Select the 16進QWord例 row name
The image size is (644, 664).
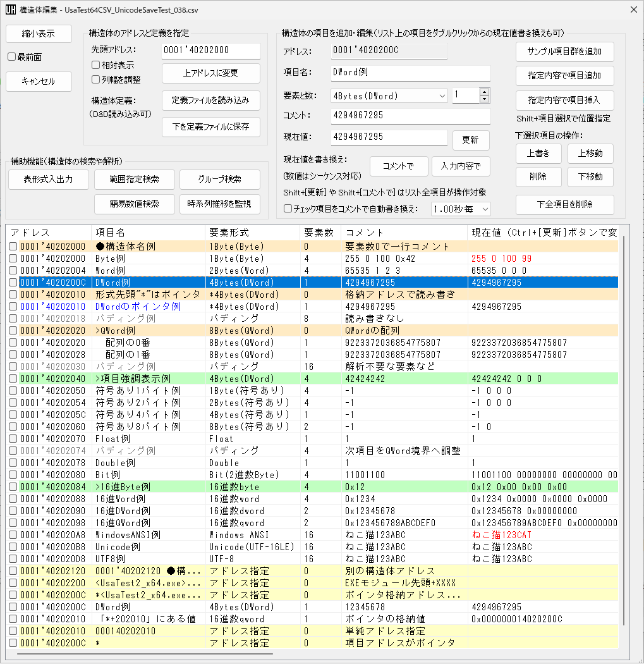click(x=123, y=523)
